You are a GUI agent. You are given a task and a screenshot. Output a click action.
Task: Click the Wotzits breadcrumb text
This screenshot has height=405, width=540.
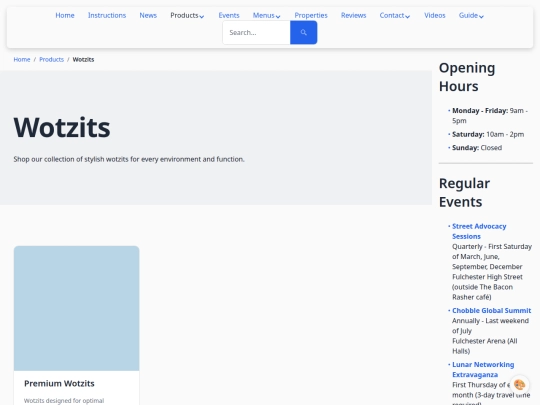[x=83, y=59]
